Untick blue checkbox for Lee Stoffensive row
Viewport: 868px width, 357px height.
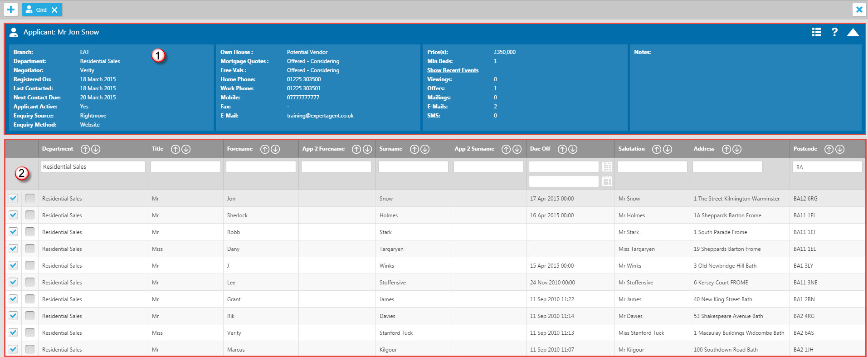tap(13, 282)
